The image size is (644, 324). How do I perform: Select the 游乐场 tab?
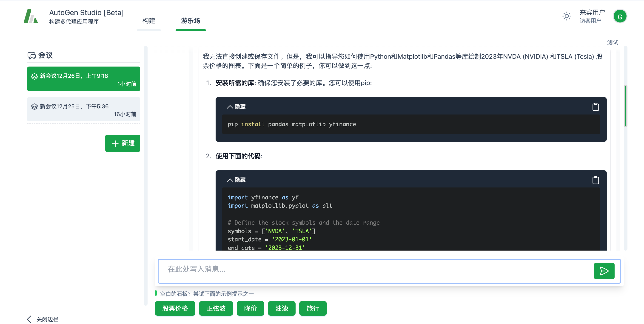pos(191,21)
